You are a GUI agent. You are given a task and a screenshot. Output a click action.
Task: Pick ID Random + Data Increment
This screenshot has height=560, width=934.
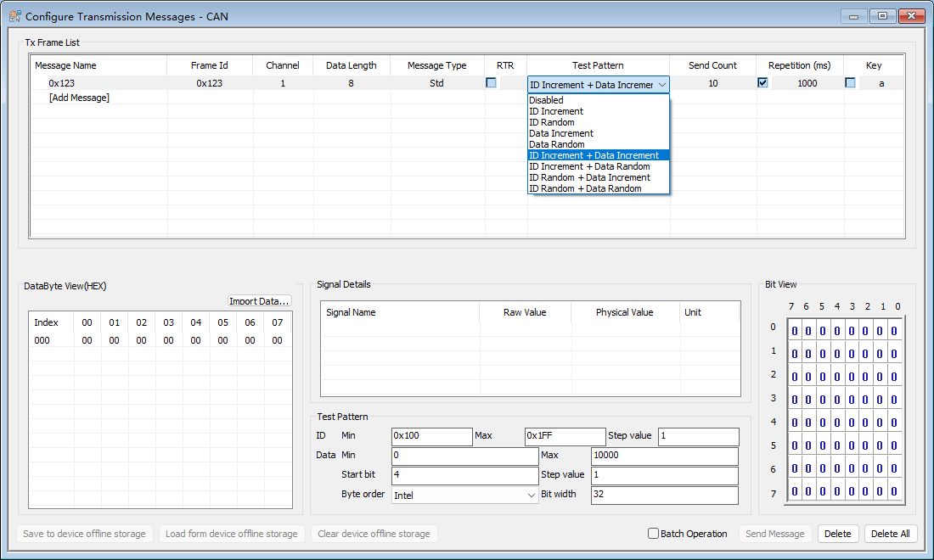click(599, 177)
